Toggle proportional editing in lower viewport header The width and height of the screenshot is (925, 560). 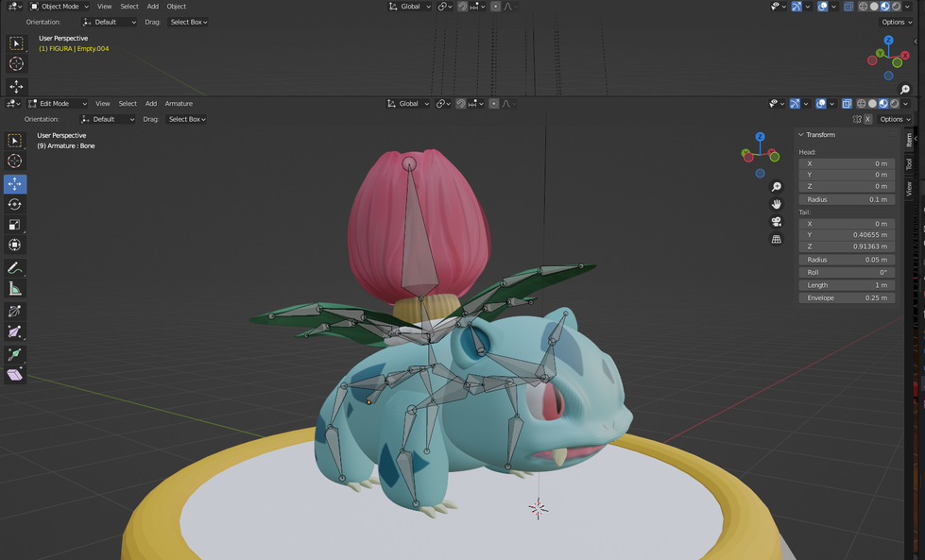tap(494, 104)
